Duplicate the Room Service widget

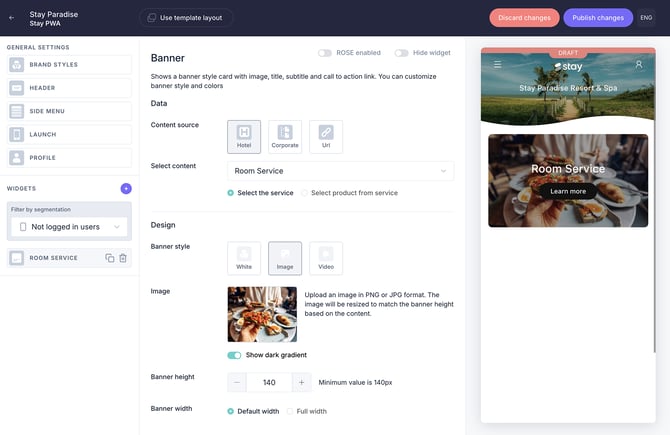pos(110,258)
